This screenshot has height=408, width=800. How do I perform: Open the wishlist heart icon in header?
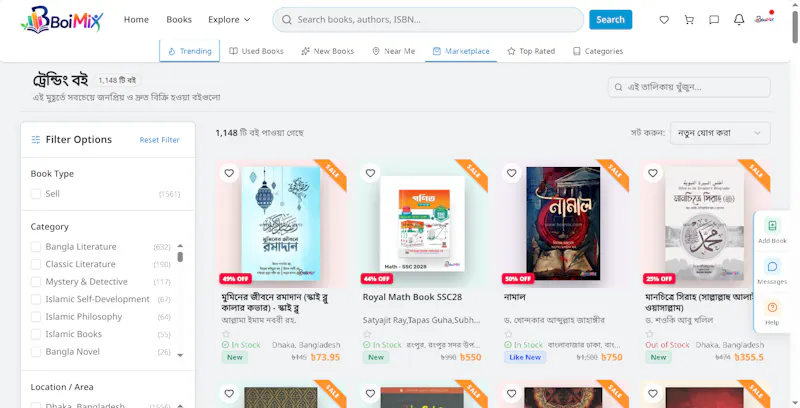tap(664, 20)
